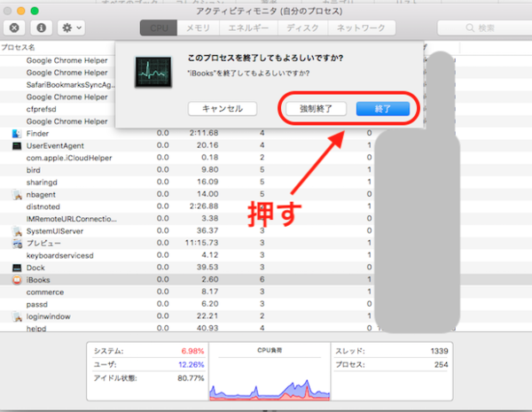Click the アイドル状態 80.77% value
Viewport: 532px width, 412px height.
click(x=191, y=378)
